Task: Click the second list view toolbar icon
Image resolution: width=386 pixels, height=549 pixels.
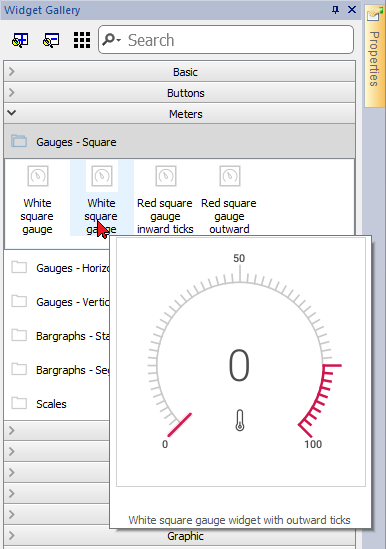Action: coord(51,40)
